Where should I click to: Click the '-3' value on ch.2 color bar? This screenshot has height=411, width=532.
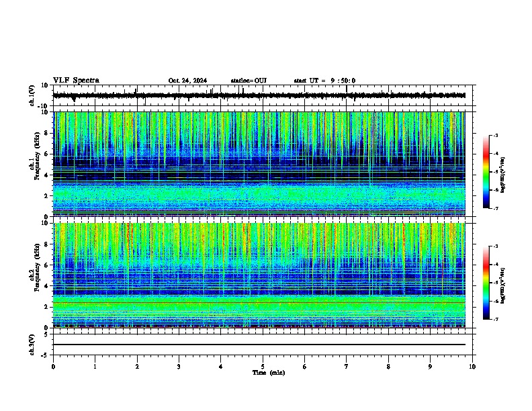point(496,246)
